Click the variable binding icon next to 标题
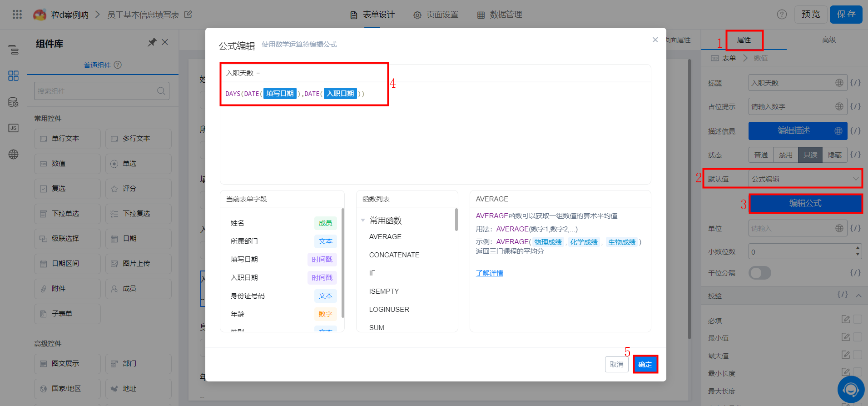 (856, 83)
